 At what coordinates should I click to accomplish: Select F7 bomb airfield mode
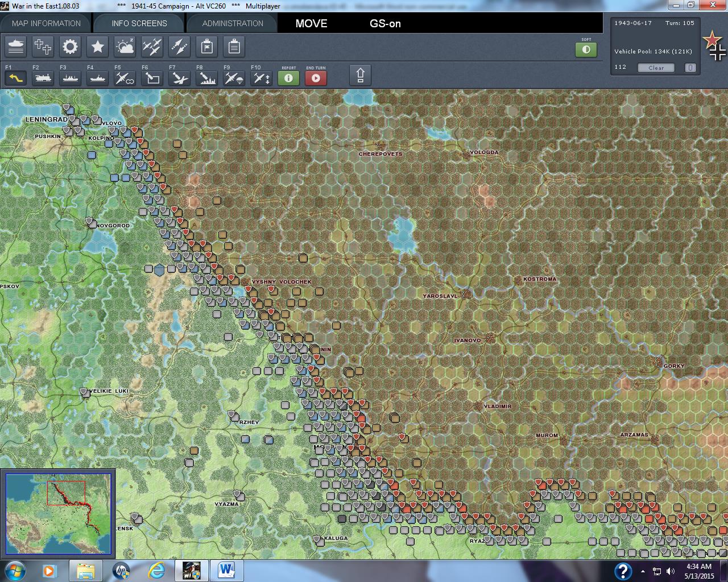(180, 77)
